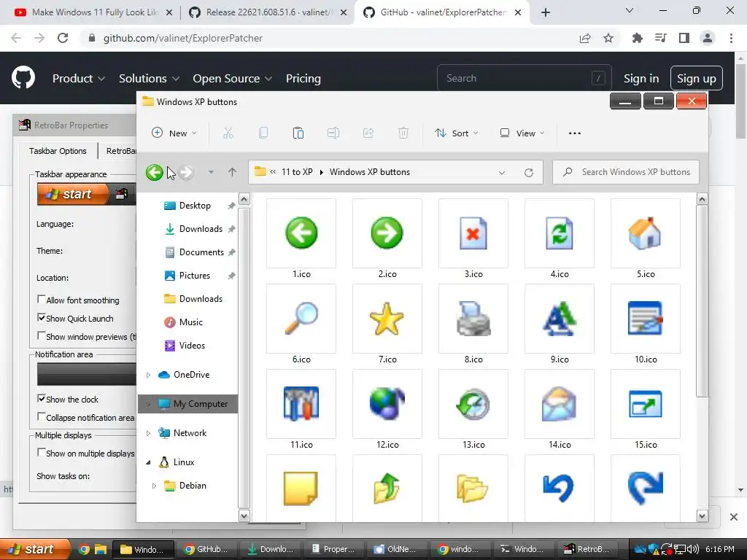Click the Up directory arrow in Explorer
747x560 pixels.
[x=232, y=172]
